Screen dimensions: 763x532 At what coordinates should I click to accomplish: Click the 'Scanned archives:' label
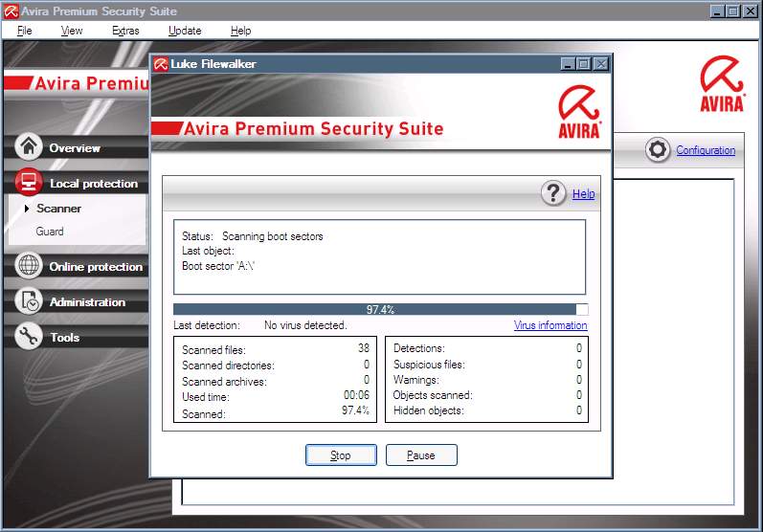[x=224, y=382]
